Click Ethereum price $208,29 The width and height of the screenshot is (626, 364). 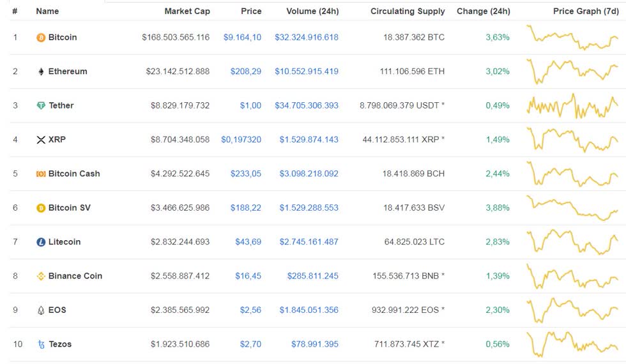point(246,72)
